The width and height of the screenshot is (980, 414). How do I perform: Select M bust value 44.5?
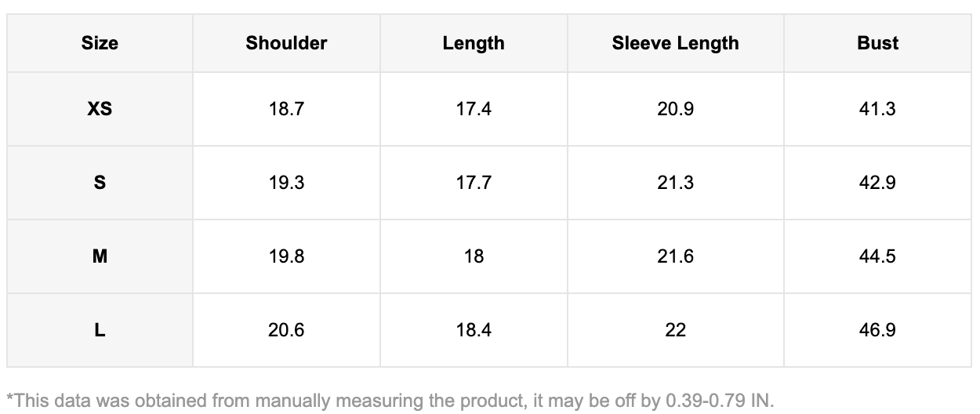point(877,256)
